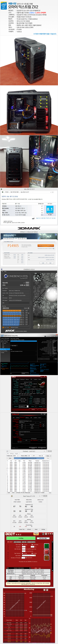Select App-Profile Pairing in Intel XTU sidebar

[5, 340]
